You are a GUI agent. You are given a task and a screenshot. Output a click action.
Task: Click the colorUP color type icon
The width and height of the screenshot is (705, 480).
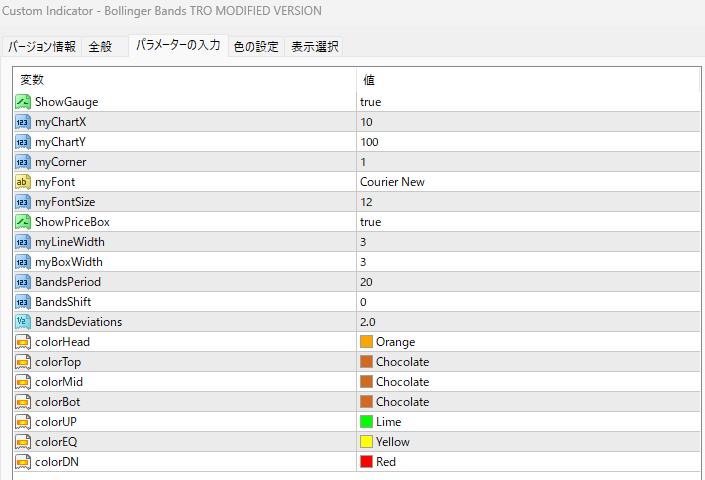click(x=22, y=422)
